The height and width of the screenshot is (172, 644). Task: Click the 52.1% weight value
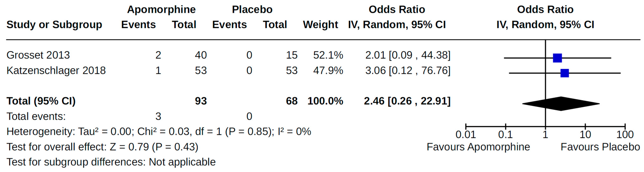tap(328, 55)
